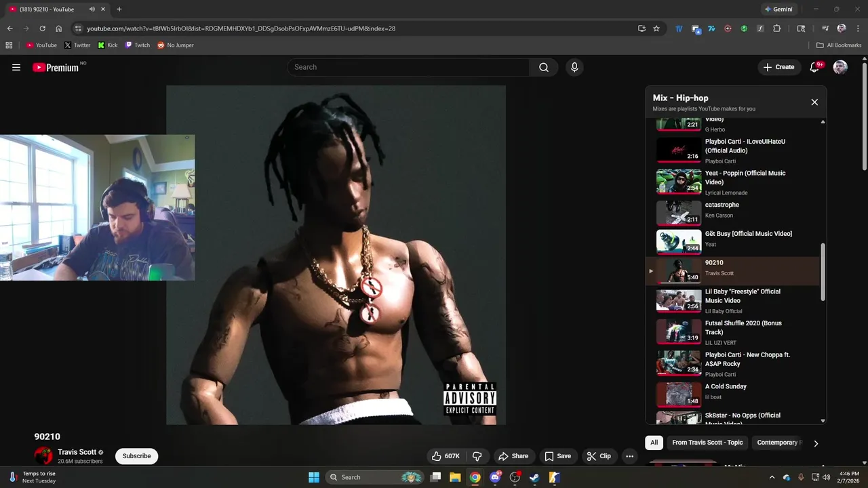Open the YouTube account avatar menu
The height and width of the screenshot is (488, 868).
click(840, 67)
